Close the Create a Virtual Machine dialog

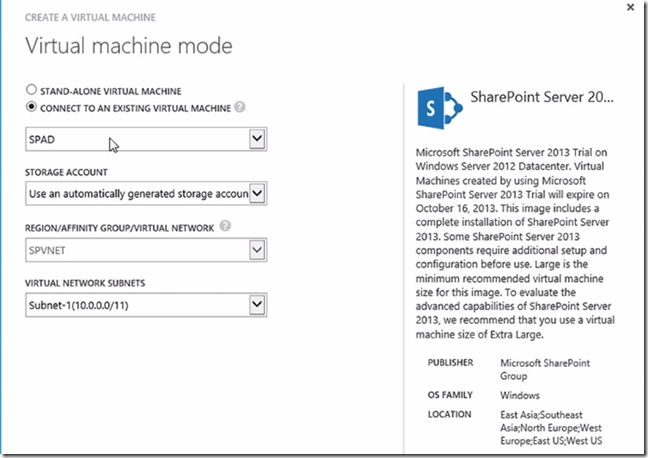click(630, 7)
